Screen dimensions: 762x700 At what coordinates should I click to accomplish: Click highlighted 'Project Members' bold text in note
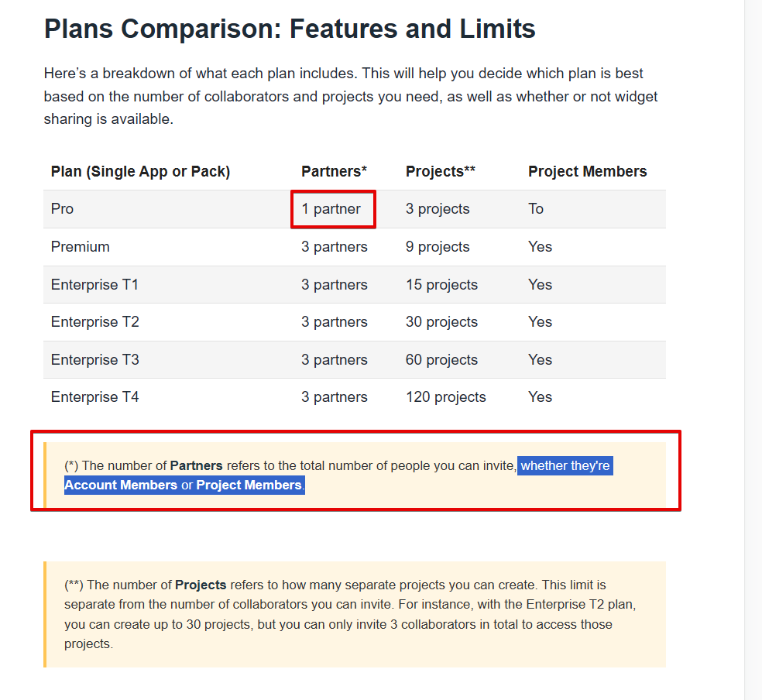tap(249, 486)
